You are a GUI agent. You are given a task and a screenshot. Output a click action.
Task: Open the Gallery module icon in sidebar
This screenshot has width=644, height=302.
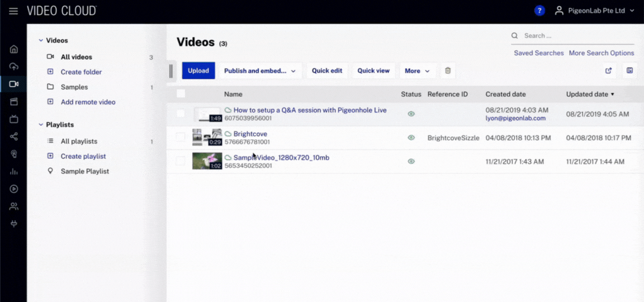tap(13, 101)
